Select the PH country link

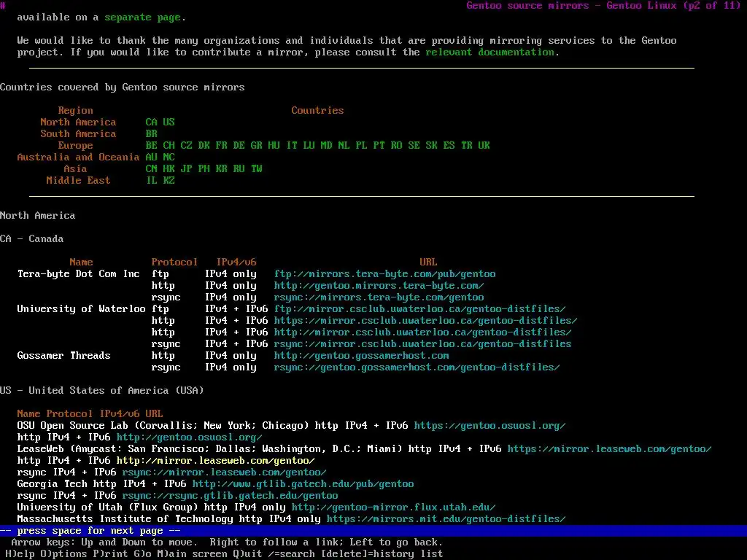pyautogui.click(x=204, y=169)
